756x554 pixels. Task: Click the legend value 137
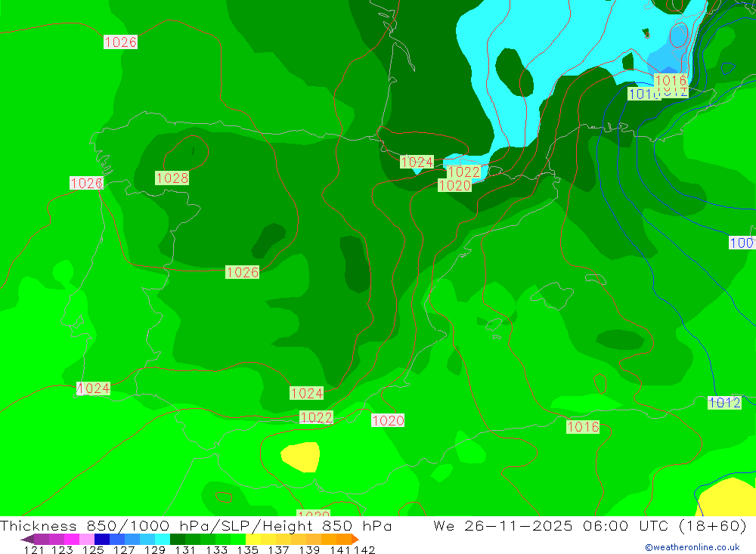coord(278,549)
